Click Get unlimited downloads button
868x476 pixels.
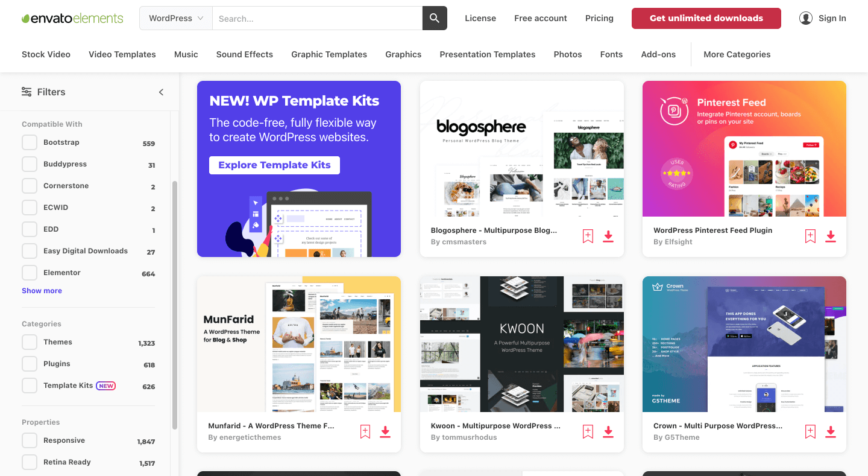(x=706, y=18)
